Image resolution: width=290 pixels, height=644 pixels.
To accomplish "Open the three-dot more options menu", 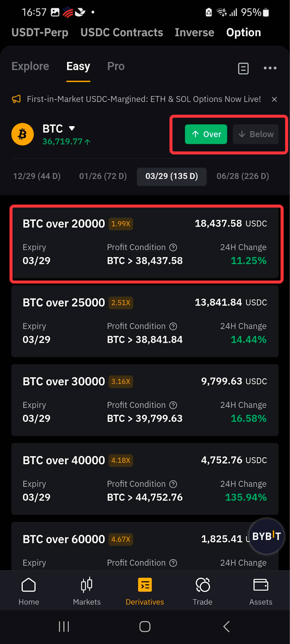I will click(x=270, y=68).
